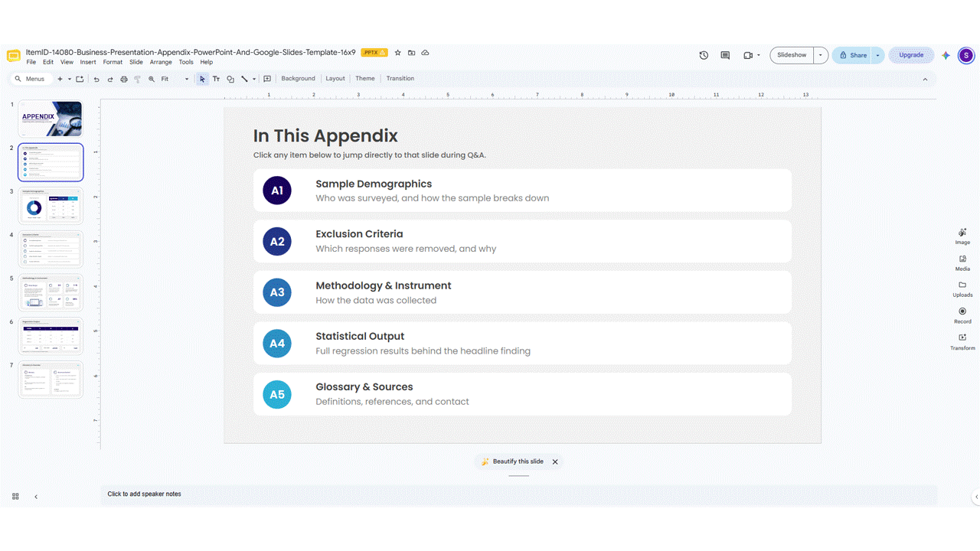The width and height of the screenshot is (980, 551).
Task: Select the text box tool
Action: (216, 79)
